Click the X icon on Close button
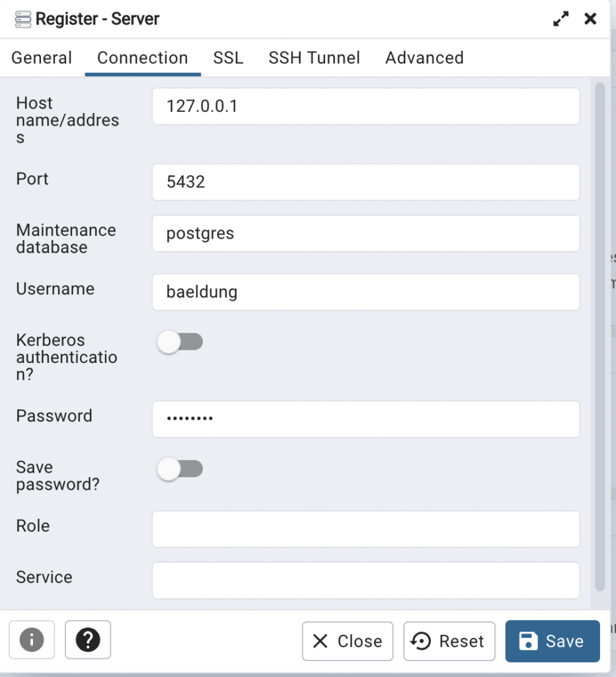The image size is (616, 677). coord(321,641)
